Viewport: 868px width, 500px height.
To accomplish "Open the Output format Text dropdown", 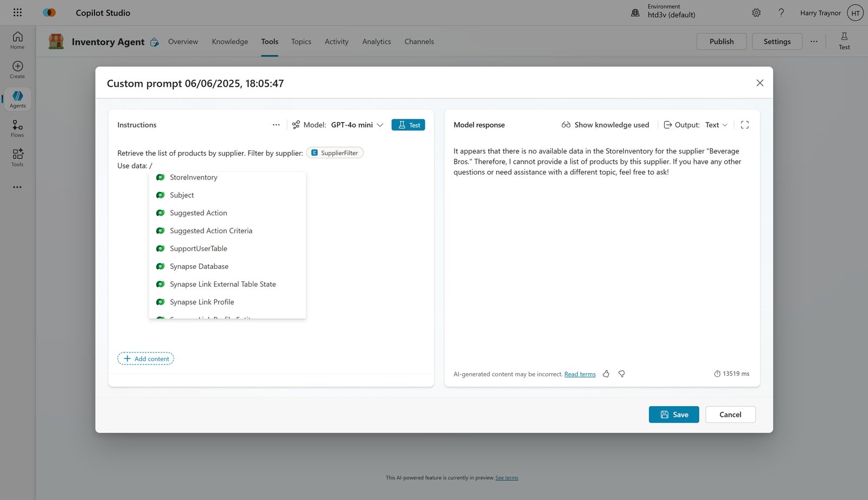I will coord(716,124).
